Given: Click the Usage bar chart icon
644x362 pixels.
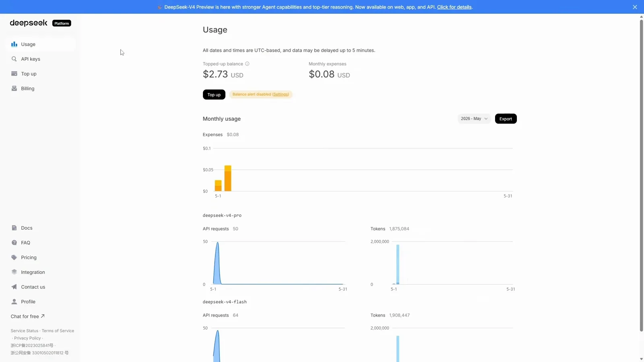Looking at the screenshot, I should coord(14,44).
